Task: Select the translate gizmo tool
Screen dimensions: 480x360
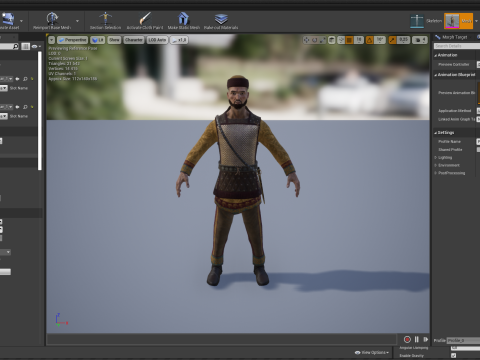Action: 306,40
